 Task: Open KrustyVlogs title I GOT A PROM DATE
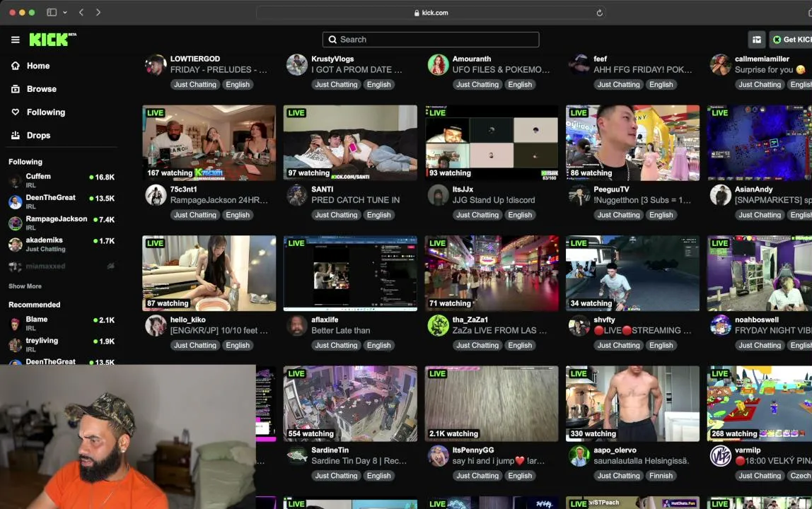[356, 70]
